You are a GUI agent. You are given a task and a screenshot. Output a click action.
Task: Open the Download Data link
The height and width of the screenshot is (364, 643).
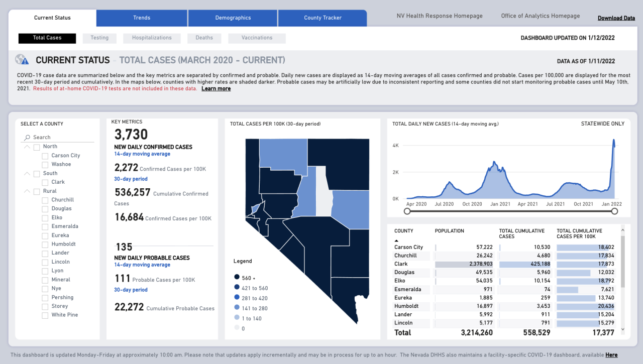click(616, 18)
